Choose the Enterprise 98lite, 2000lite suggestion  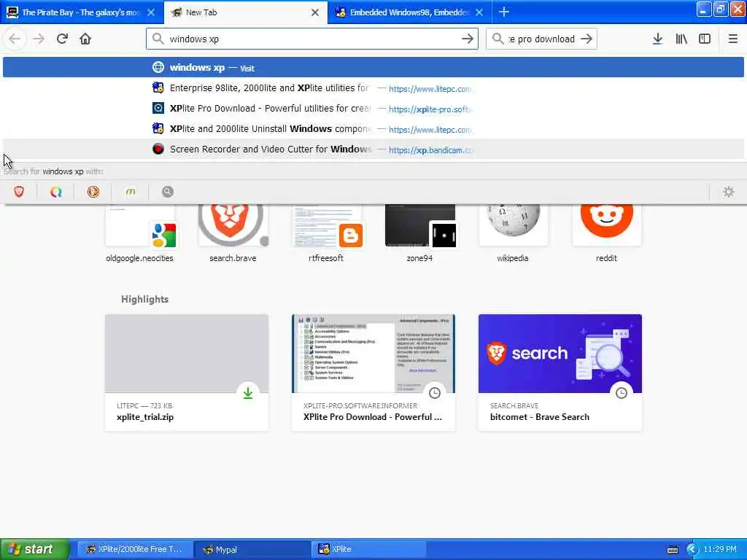click(373, 88)
